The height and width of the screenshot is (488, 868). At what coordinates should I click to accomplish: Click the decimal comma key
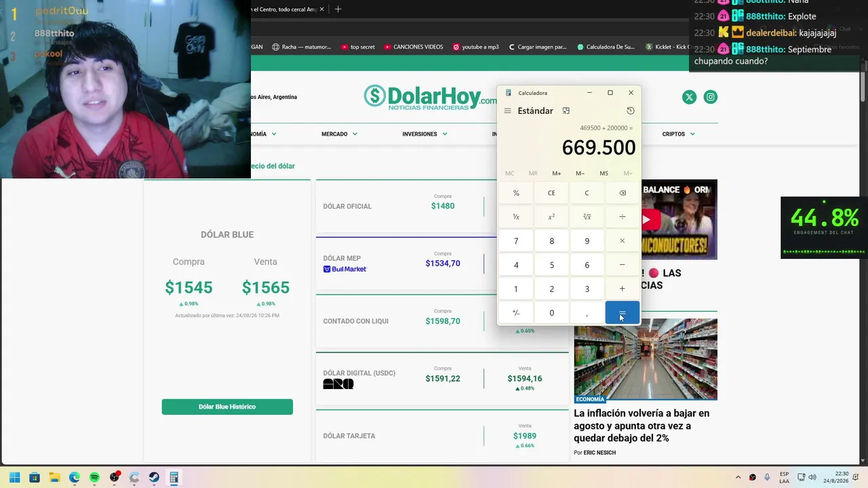[587, 312]
